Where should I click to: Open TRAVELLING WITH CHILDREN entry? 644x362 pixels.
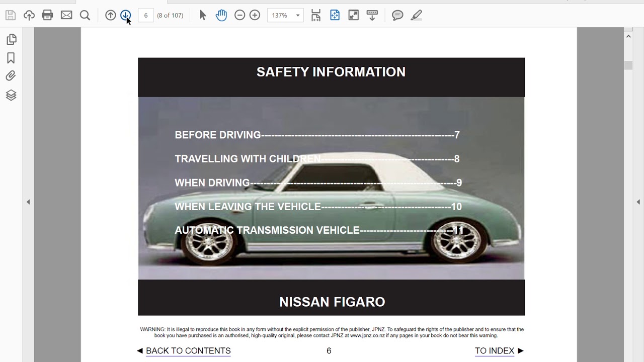(x=317, y=159)
